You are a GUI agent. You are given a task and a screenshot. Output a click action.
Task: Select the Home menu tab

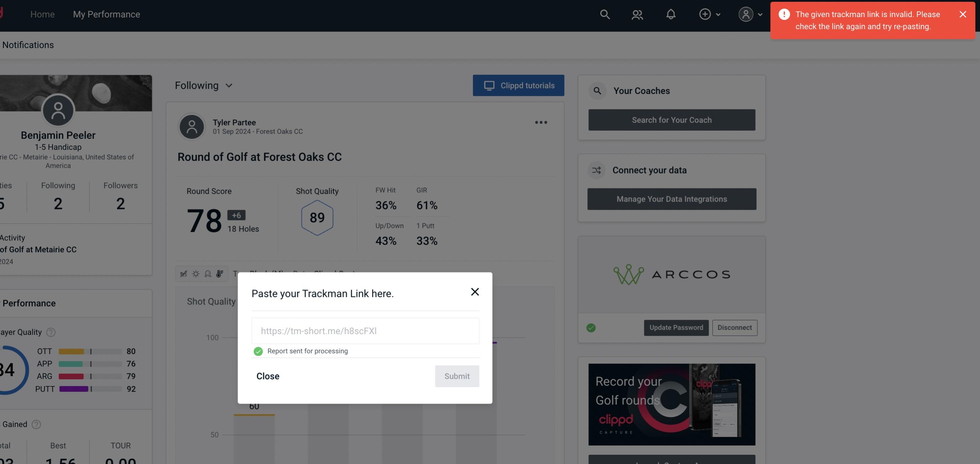tap(41, 14)
